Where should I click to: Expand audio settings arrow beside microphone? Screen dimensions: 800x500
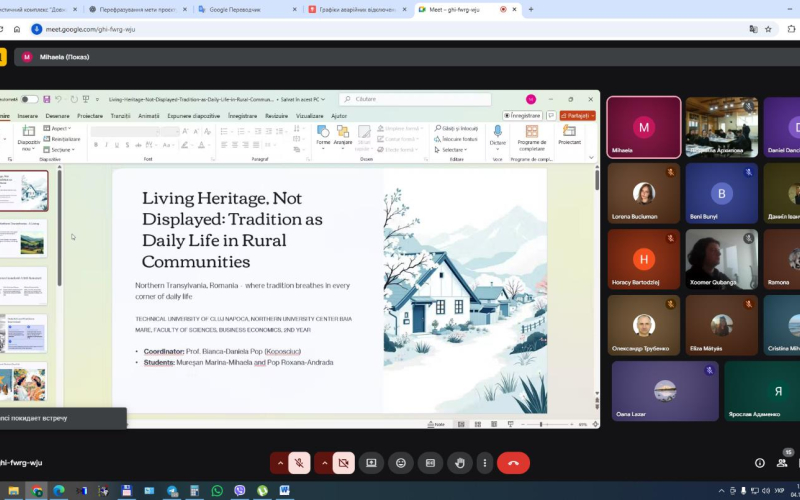(x=278, y=463)
